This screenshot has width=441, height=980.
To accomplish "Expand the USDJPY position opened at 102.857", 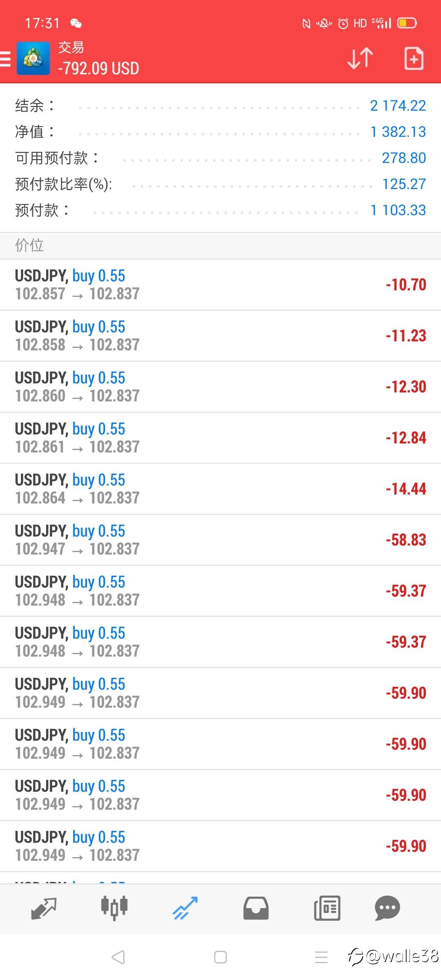I will [x=220, y=285].
